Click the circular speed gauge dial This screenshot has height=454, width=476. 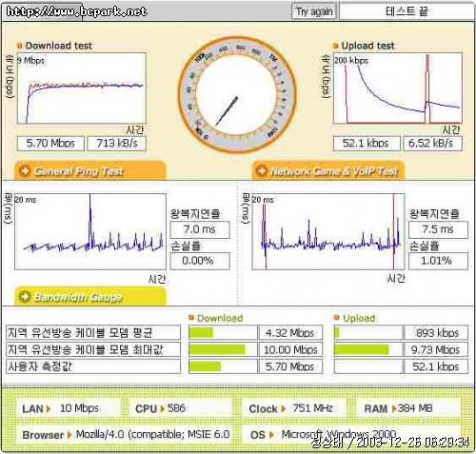pyautogui.click(x=237, y=94)
